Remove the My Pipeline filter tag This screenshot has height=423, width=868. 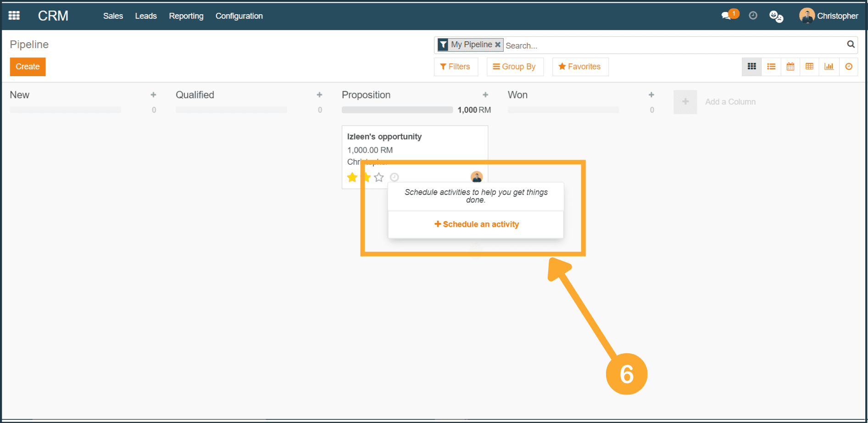point(498,45)
